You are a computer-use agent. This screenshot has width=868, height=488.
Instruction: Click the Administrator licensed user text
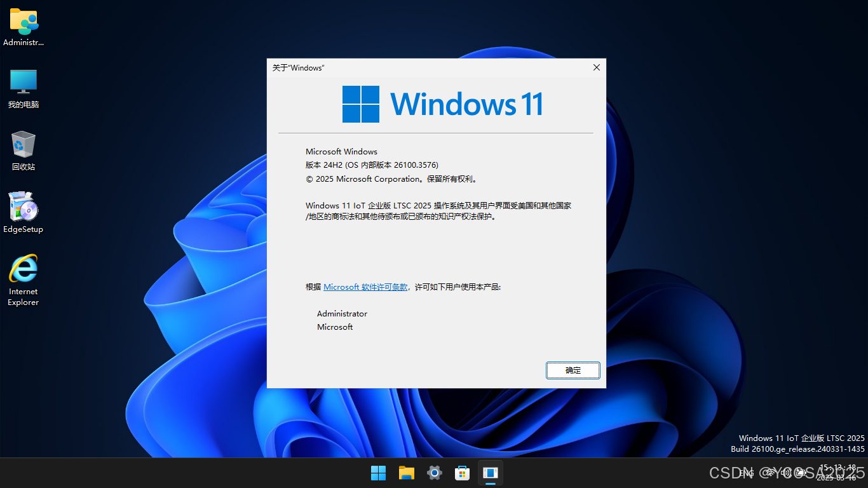coord(342,314)
